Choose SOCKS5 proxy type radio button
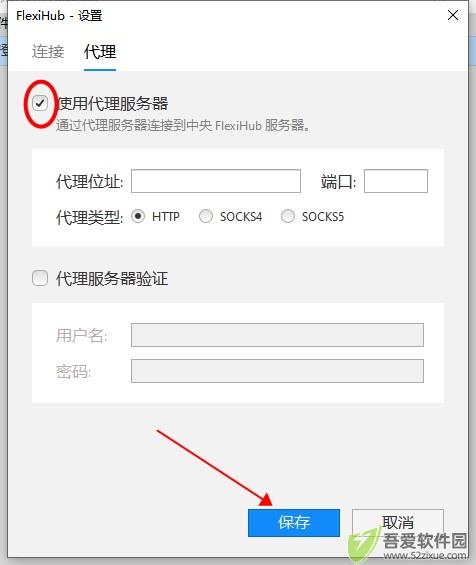 [x=288, y=216]
